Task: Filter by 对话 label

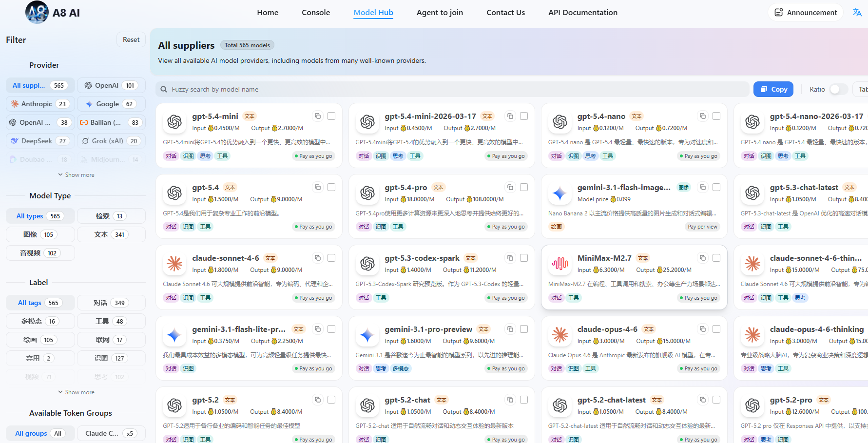Action: coord(112,303)
